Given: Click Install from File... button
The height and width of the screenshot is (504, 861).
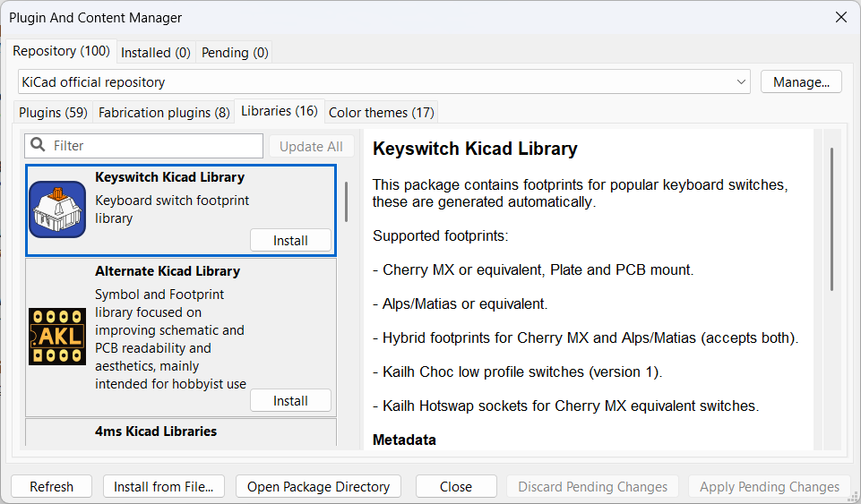Looking at the screenshot, I should [x=164, y=486].
